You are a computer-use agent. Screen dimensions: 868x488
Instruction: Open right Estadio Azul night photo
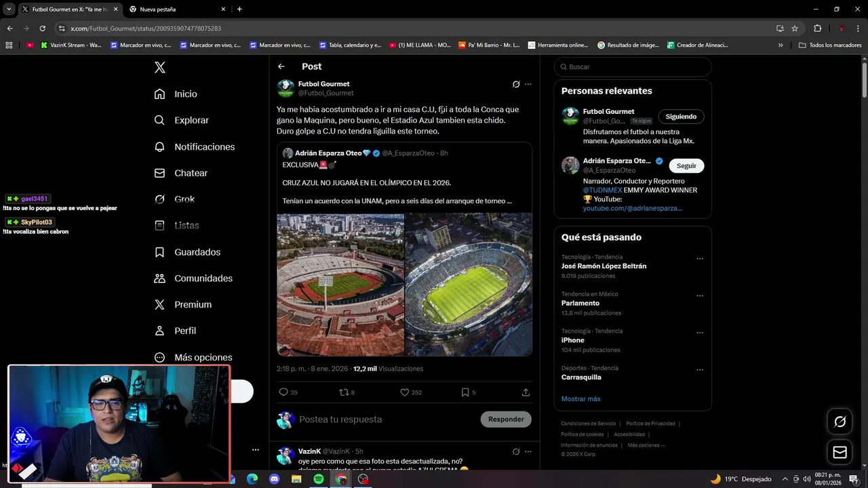click(469, 285)
